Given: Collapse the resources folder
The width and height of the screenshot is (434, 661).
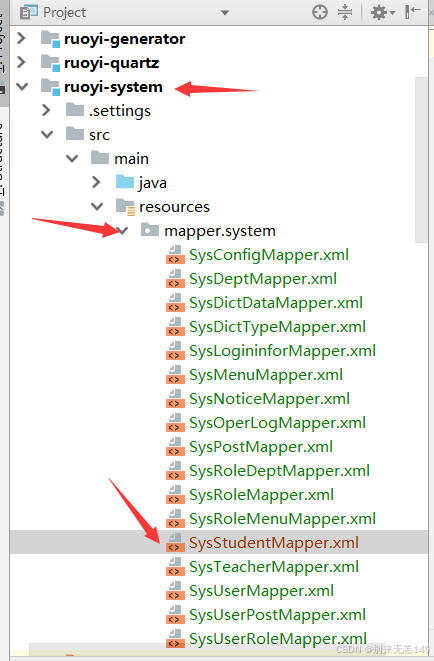Looking at the screenshot, I should pos(97,207).
